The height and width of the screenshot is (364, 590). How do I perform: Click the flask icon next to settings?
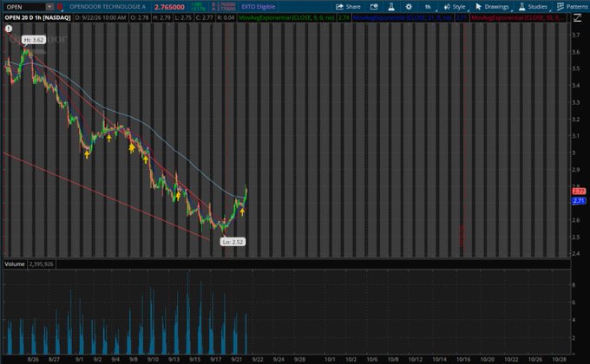coord(391,7)
